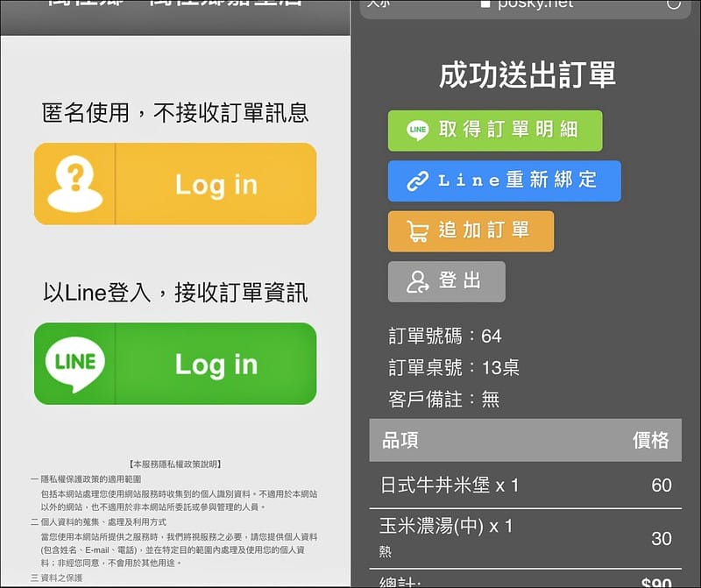Open the text size menu in address bar
This screenshot has width=701, height=588.
[379, 4]
